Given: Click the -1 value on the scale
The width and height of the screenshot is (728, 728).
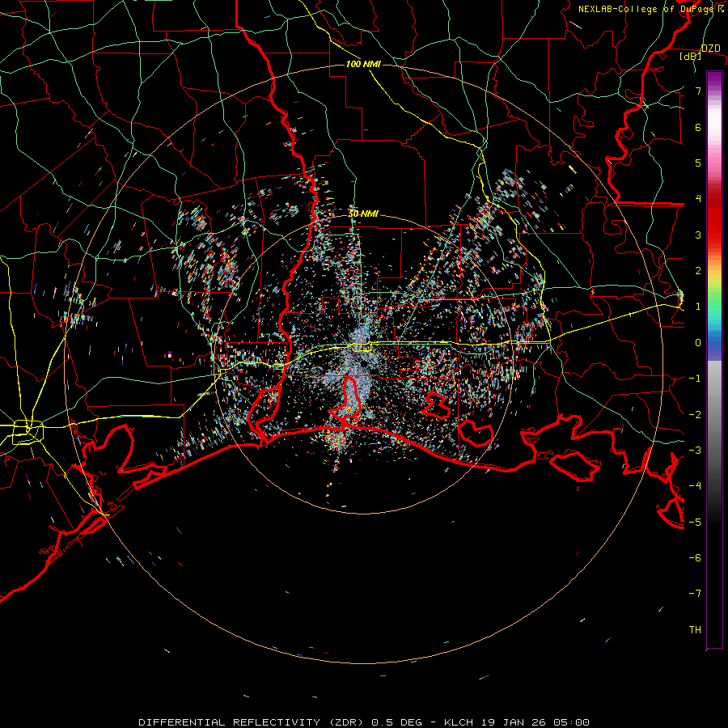Looking at the screenshot, I should (x=695, y=379).
